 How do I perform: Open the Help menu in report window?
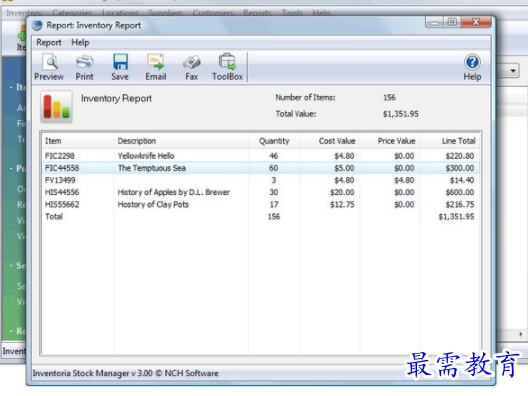[80, 42]
